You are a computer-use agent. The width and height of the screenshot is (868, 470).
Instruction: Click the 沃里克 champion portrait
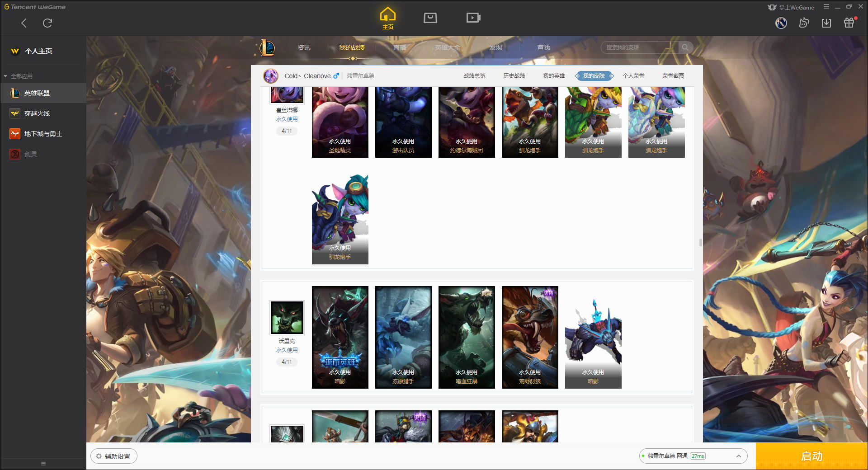tap(287, 318)
